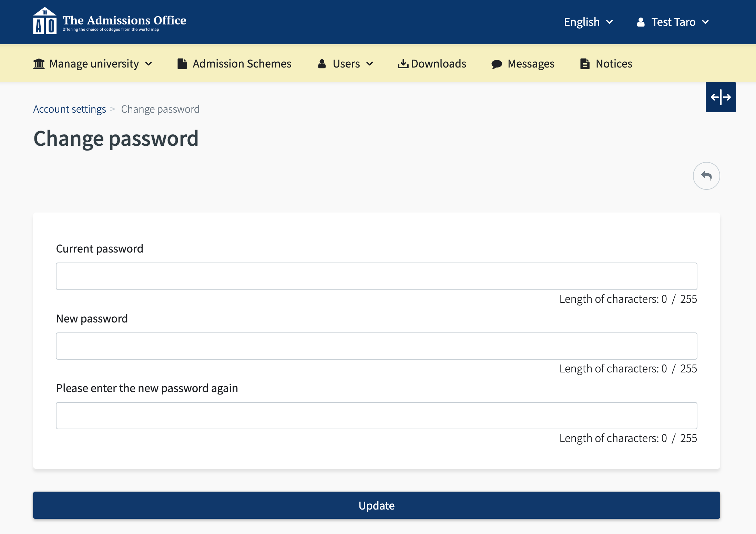
Task: Click the user avatar icon beside Test Taro
Action: click(641, 22)
